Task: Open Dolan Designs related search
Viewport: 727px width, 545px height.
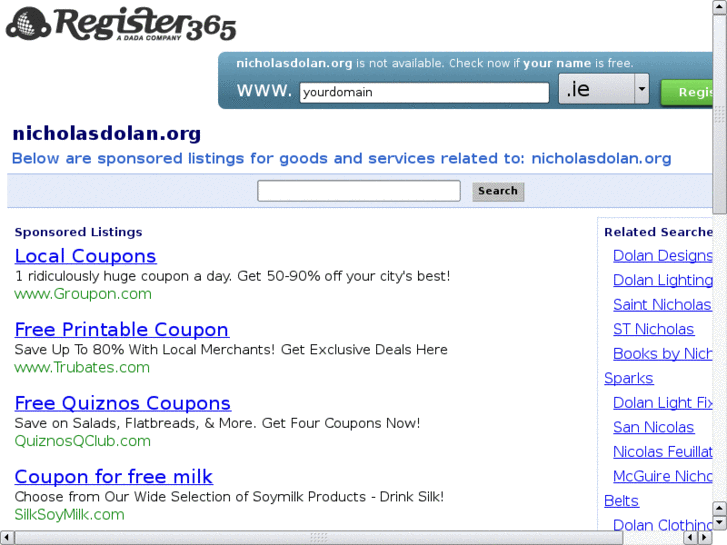Action: click(663, 256)
